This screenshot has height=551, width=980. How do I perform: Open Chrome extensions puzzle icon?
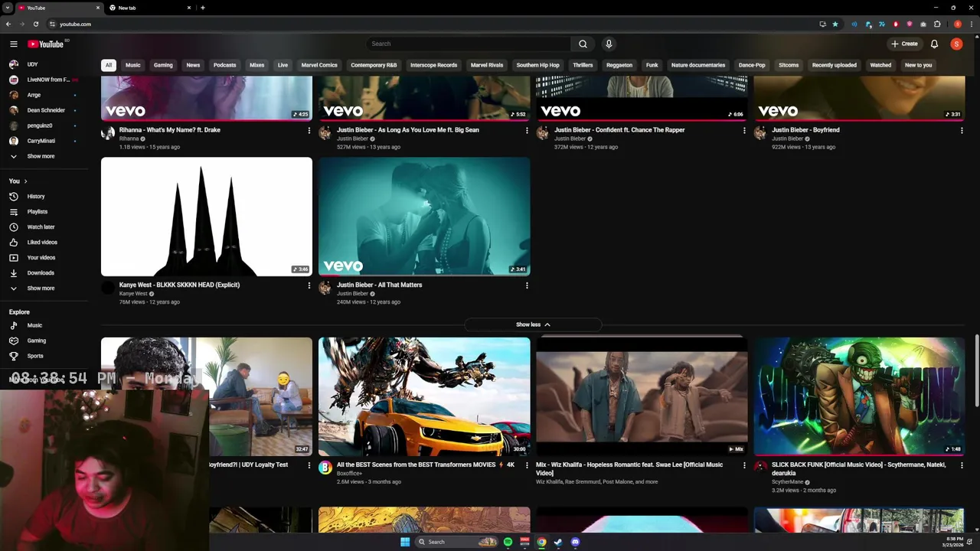pos(937,24)
